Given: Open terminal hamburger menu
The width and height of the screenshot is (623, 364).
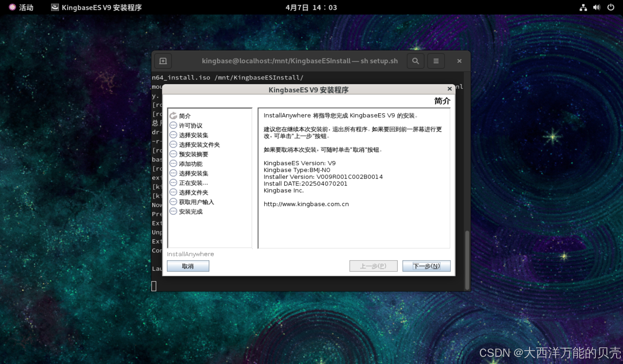Looking at the screenshot, I should 436,61.
